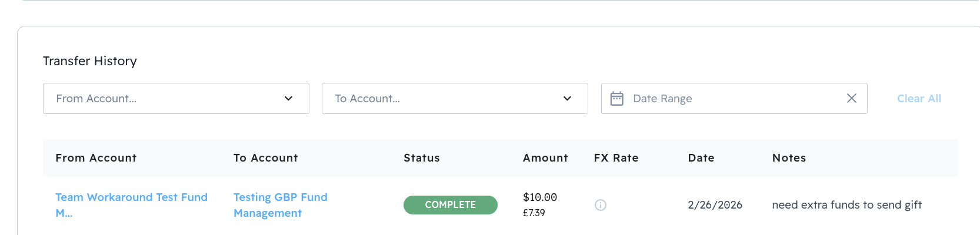Click the Status column header
Viewport: 980px width, 235px height.
click(421, 158)
